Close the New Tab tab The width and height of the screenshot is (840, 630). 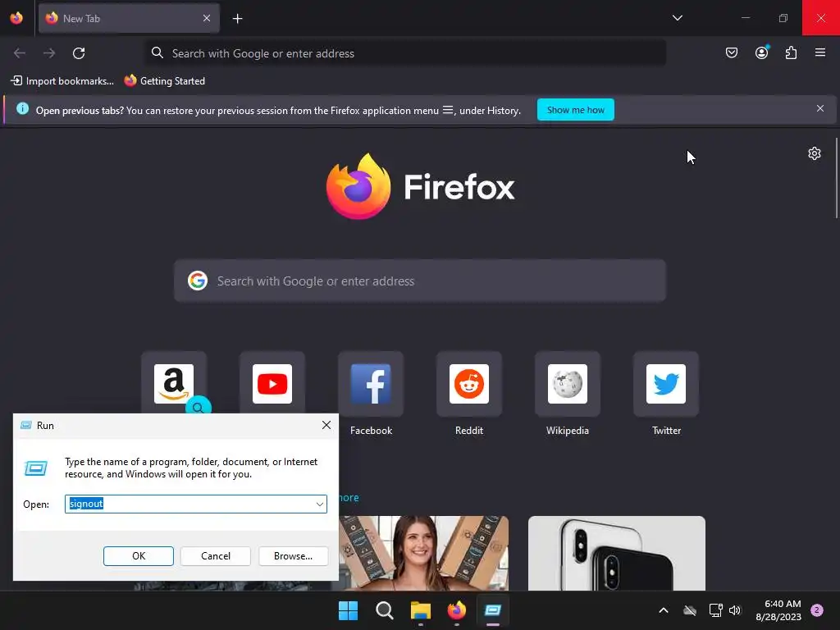tap(207, 18)
